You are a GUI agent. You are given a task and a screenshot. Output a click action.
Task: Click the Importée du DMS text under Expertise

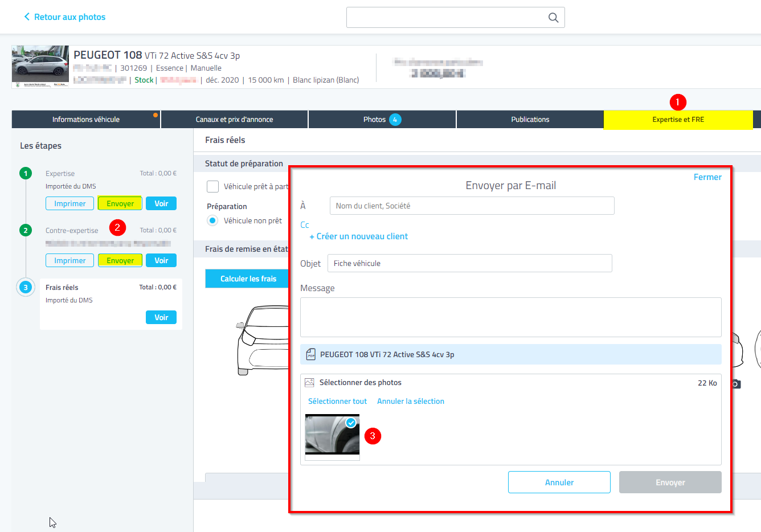click(71, 186)
